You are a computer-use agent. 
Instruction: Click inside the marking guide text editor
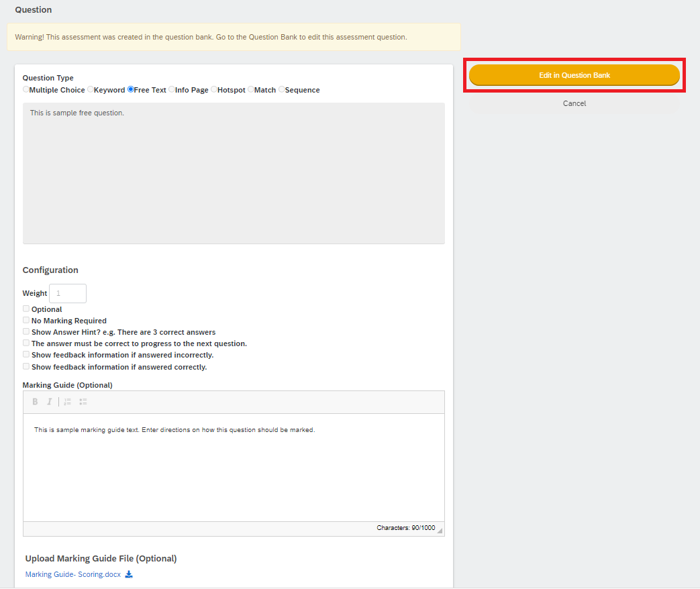click(x=234, y=467)
